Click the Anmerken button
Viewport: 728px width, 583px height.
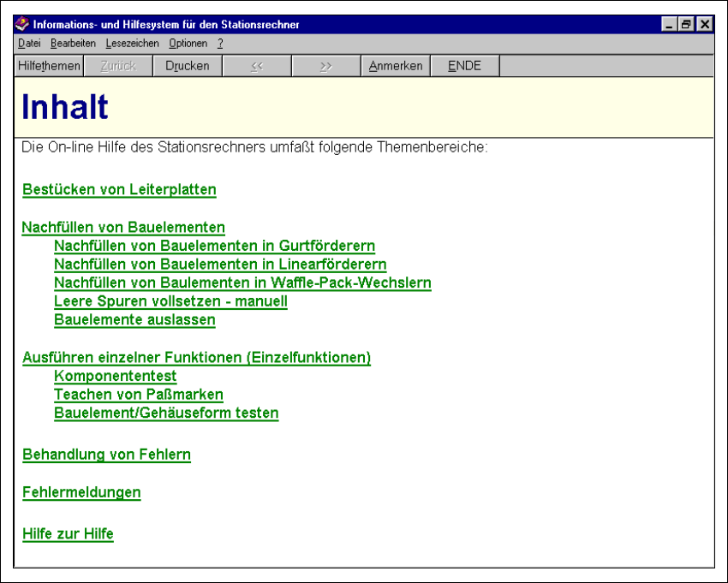396,66
